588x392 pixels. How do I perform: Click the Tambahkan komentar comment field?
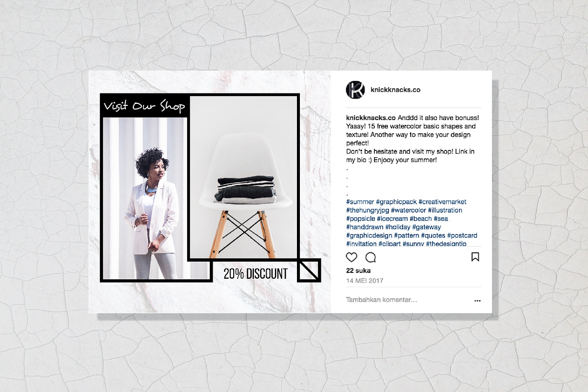point(382,299)
